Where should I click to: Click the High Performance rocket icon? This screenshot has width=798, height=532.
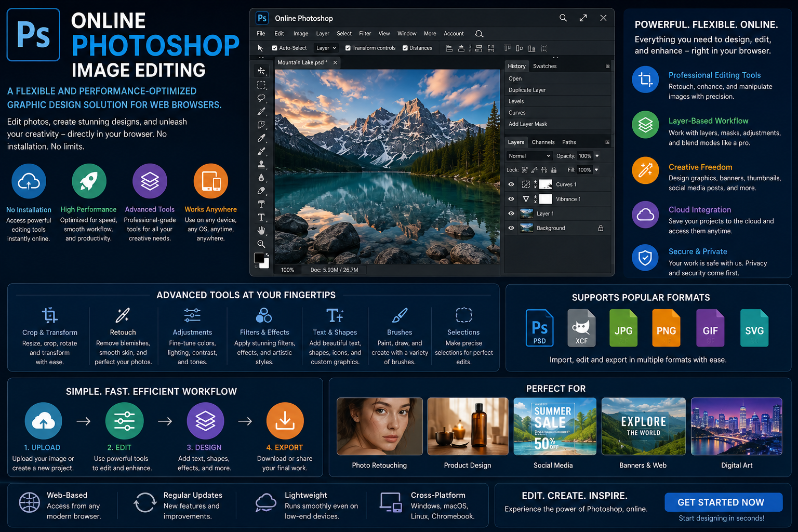tap(89, 181)
